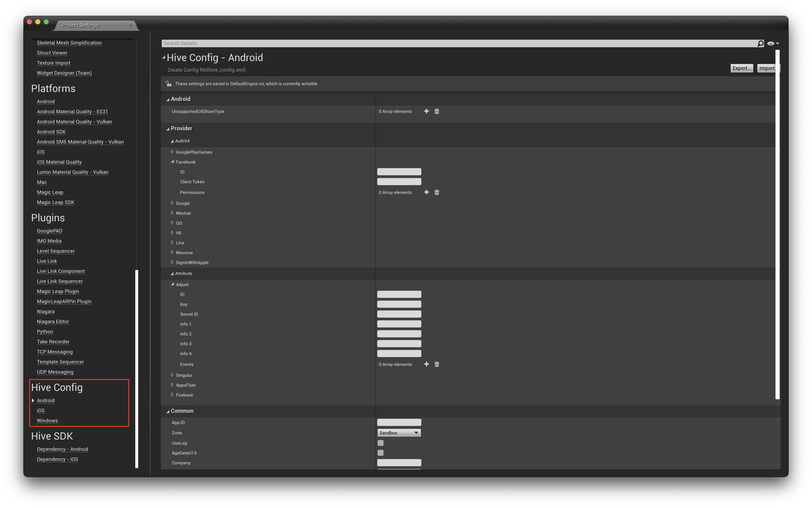Add element to Facebook Permissions array

click(426, 192)
